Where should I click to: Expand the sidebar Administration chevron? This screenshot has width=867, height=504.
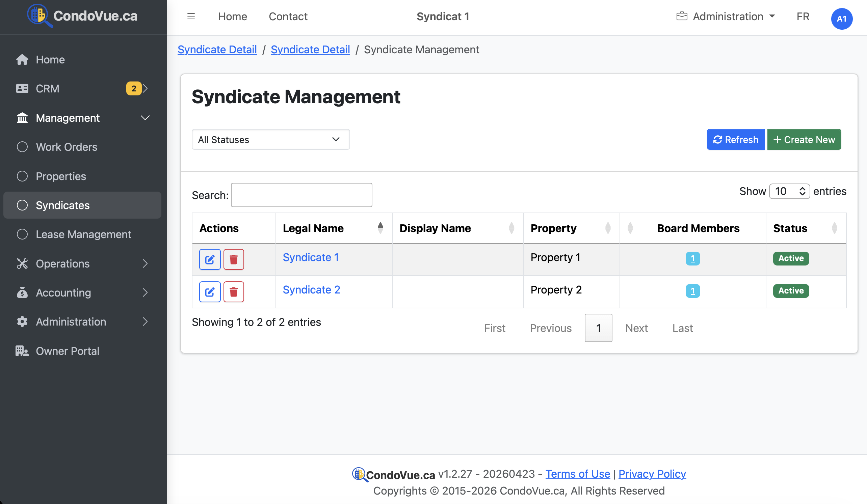[145, 322]
